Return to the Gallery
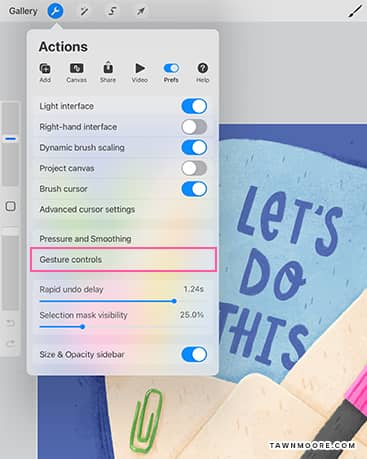This screenshot has height=459, width=367. (23, 11)
